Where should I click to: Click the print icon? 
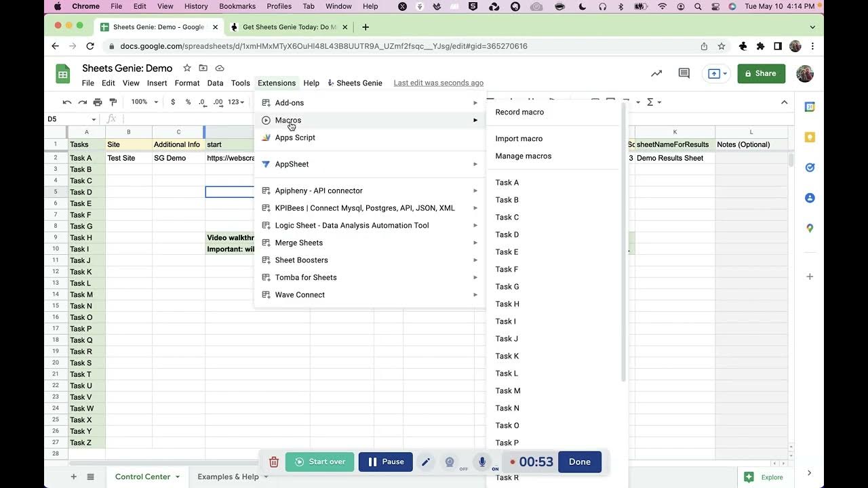click(98, 102)
